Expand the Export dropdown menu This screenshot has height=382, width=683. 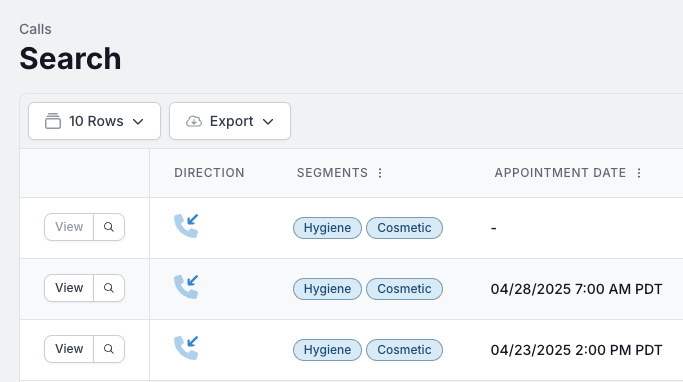[230, 121]
